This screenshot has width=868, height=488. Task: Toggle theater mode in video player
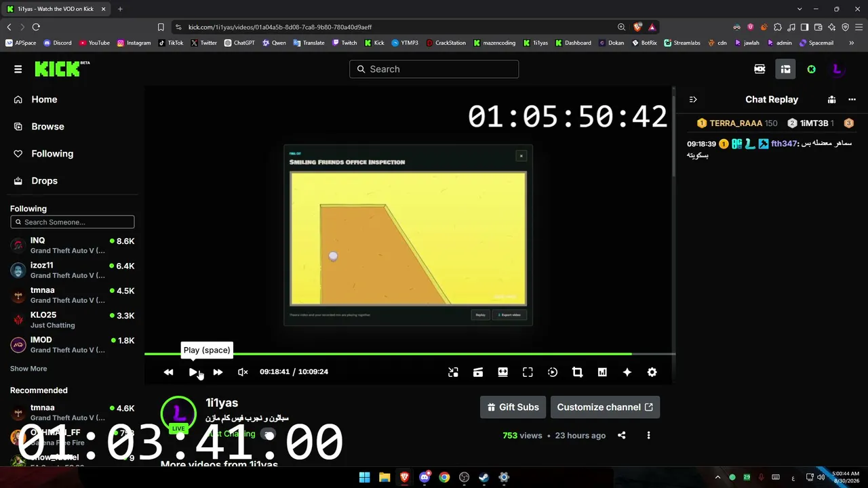pos(502,372)
